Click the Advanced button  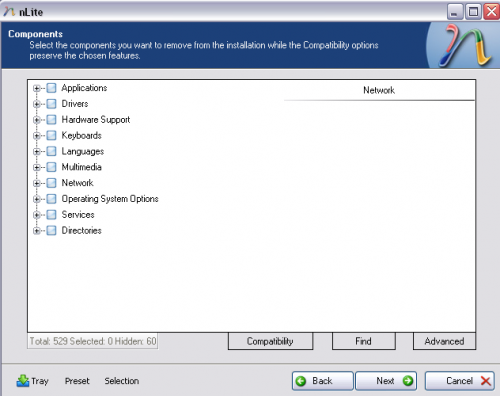pos(444,341)
